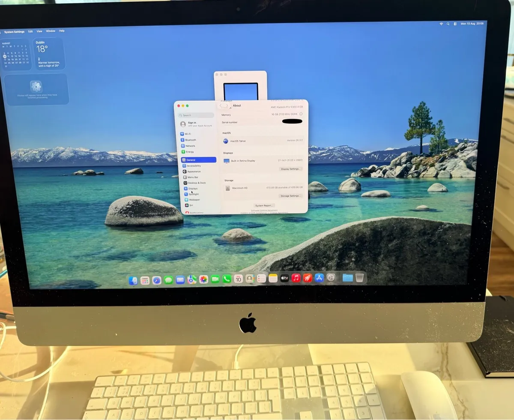Open Messages from the Dock

coord(168,280)
